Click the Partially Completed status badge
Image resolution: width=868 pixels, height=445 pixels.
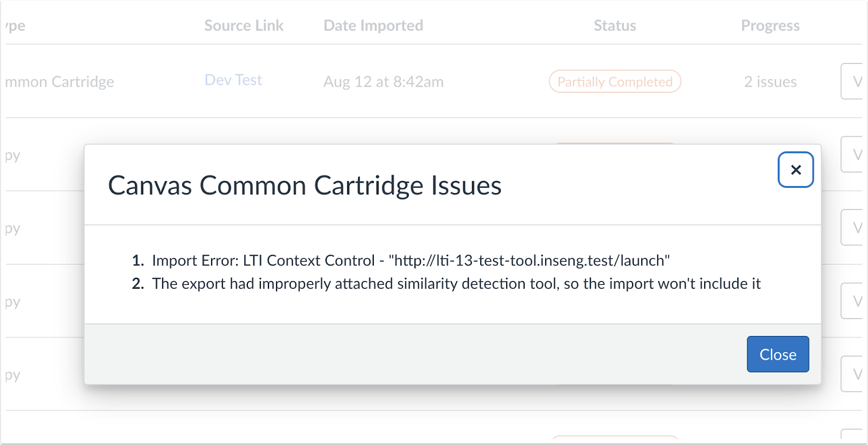coord(615,81)
